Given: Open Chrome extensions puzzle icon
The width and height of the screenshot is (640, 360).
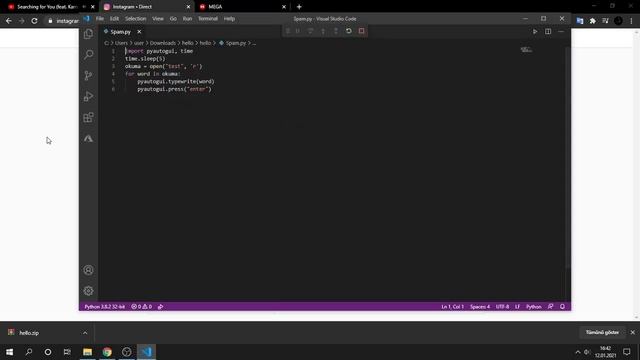Looking at the screenshot, I should tap(593, 21).
